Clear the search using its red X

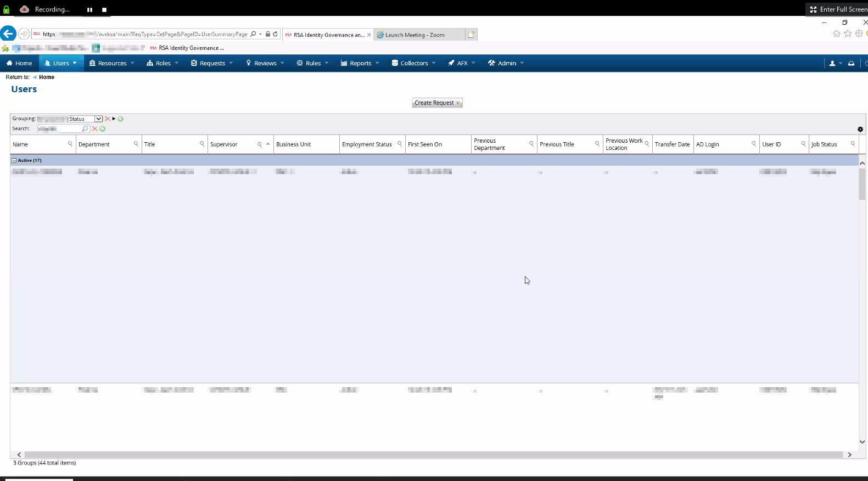coord(95,129)
